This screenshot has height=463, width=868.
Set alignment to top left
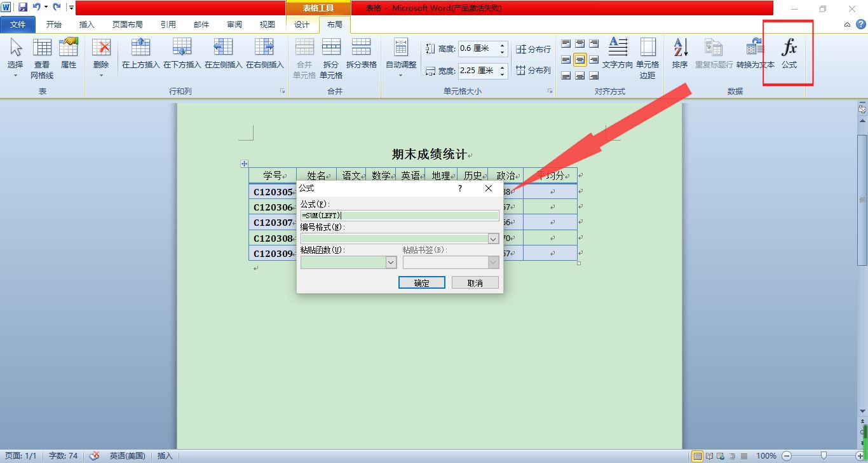pos(566,43)
